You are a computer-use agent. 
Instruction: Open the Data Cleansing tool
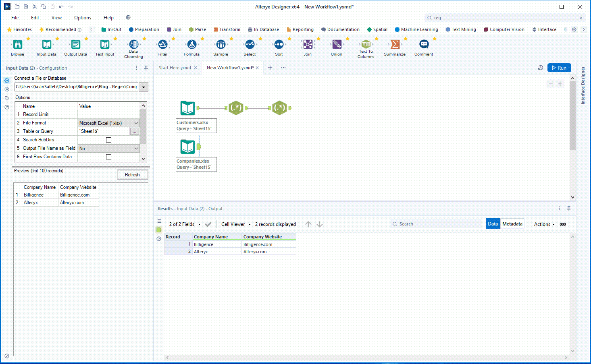pyautogui.click(x=133, y=47)
